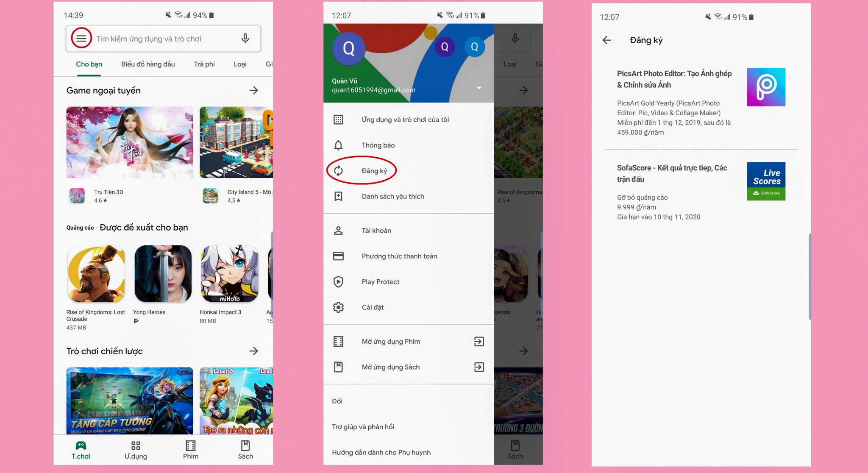Tap the voice search microphone on the left screen
The width and height of the screenshot is (868, 473).
[245, 39]
